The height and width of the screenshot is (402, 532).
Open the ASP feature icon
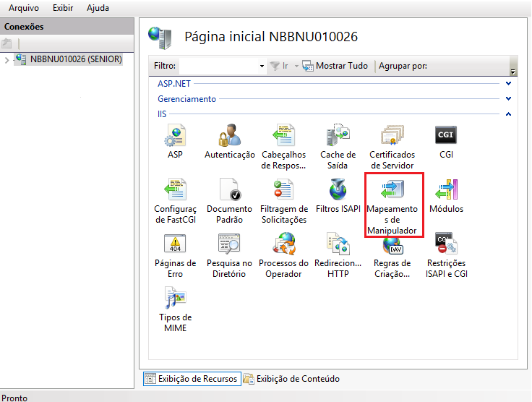175,142
